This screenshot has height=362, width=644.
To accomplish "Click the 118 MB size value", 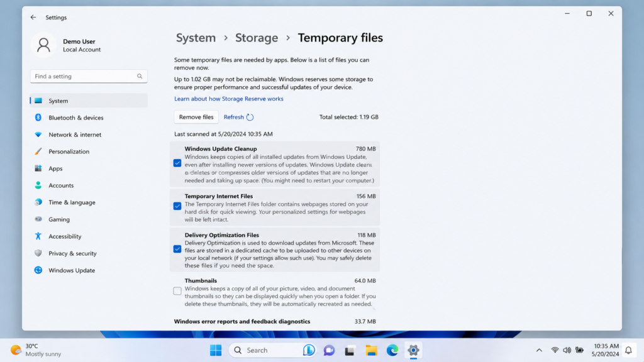I will click(367, 235).
